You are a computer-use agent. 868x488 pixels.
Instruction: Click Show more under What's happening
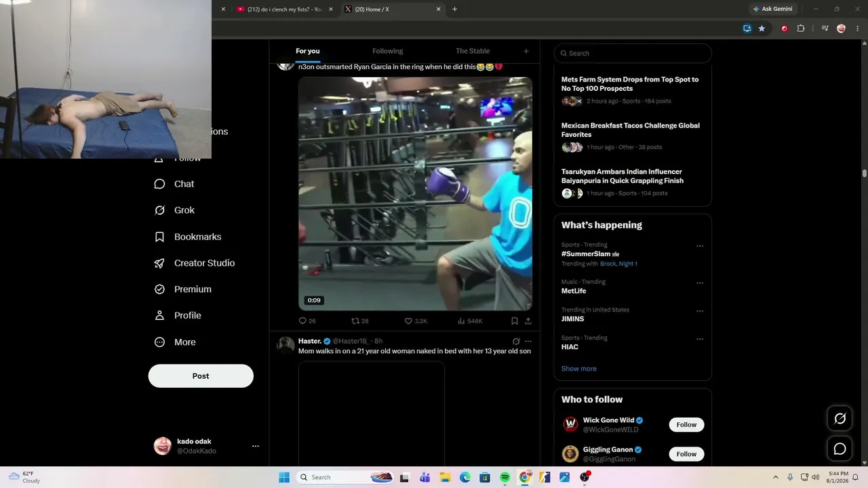pyautogui.click(x=579, y=369)
